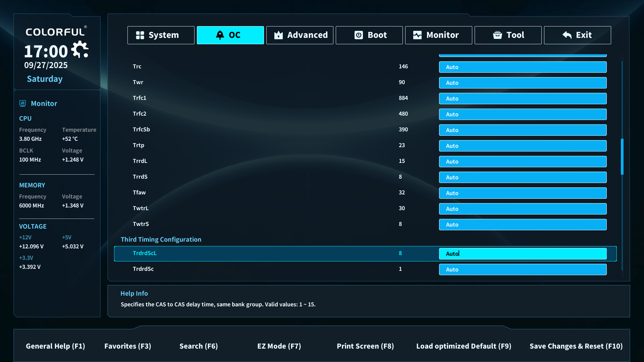Click the System tab grid icon
This screenshot has height=362, width=644.
(x=140, y=35)
